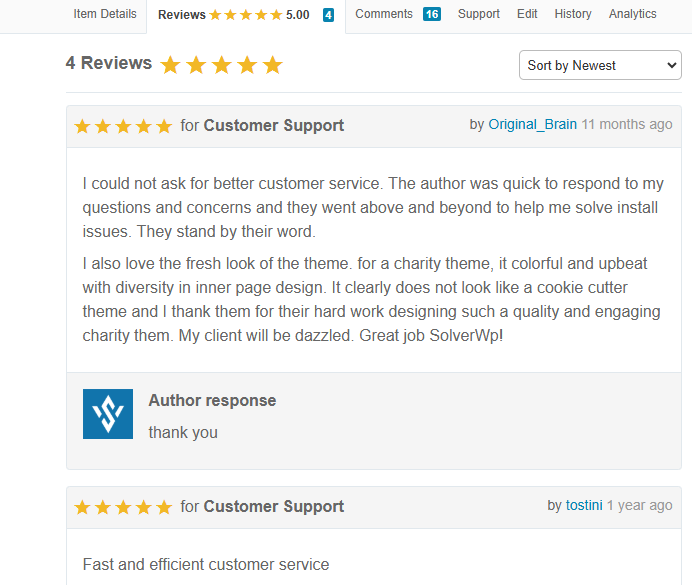
Task: Click the five stars on tostini's review
Action: pyautogui.click(x=123, y=507)
